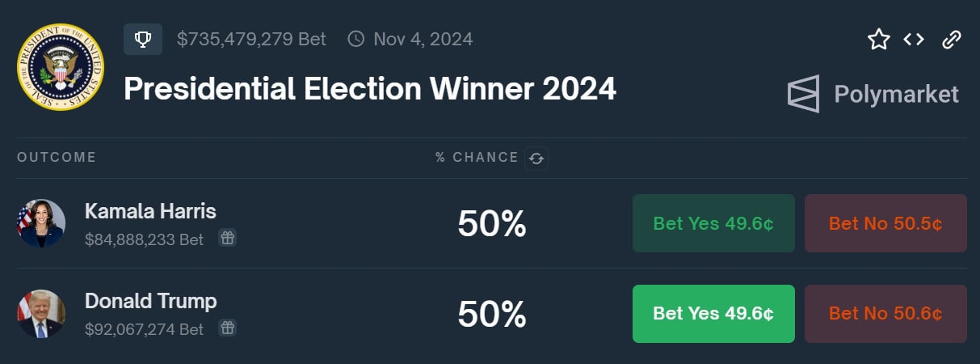Open Donald Trump profile photo
This screenshot has width=980, height=364.
pyautogui.click(x=41, y=314)
